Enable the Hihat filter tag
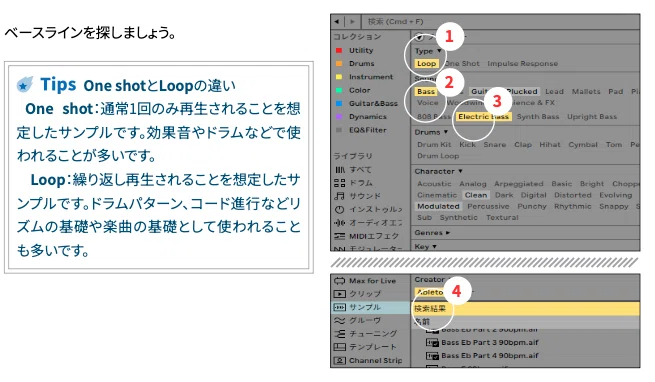 (550, 145)
